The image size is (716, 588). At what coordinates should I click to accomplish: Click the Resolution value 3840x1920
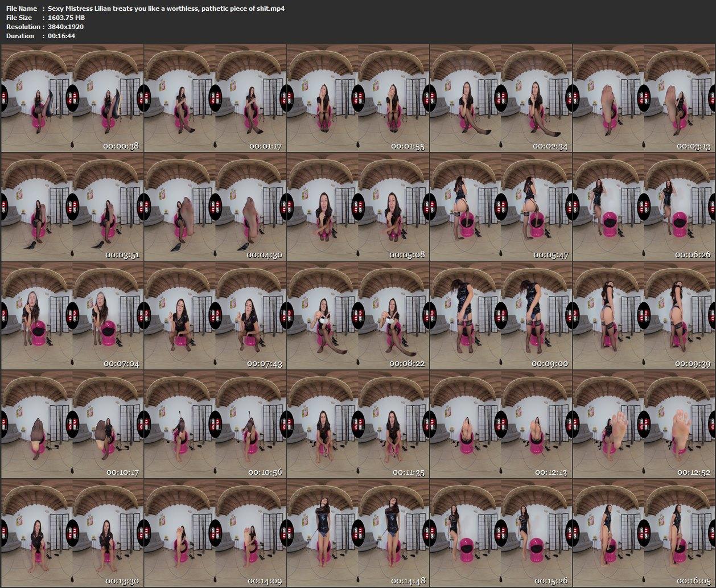tap(65, 27)
